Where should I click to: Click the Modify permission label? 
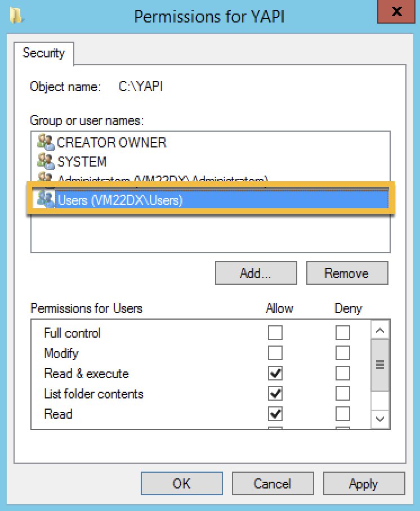click(61, 353)
